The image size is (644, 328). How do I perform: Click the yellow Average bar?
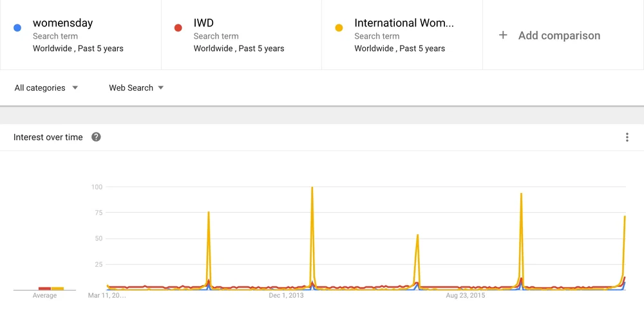[x=57, y=289]
